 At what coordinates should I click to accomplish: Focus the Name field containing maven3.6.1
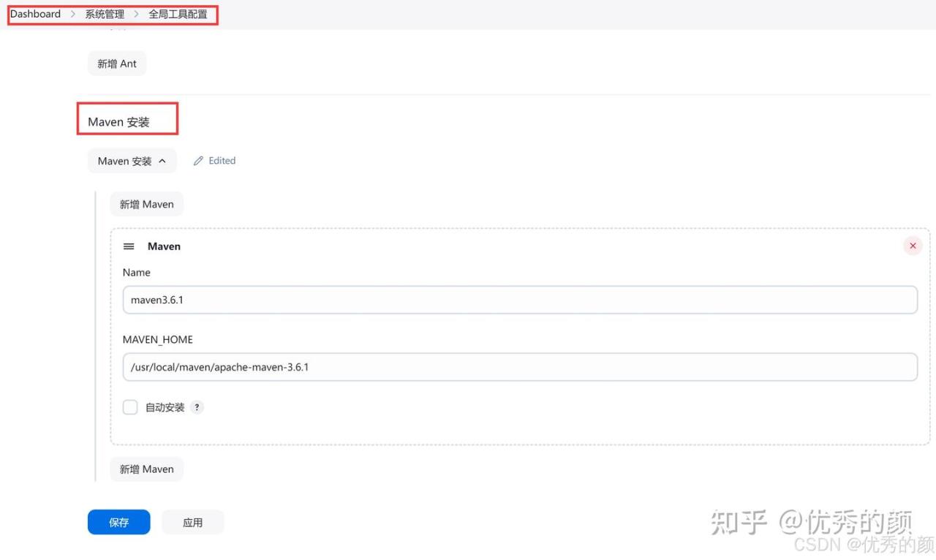click(519, 300)
